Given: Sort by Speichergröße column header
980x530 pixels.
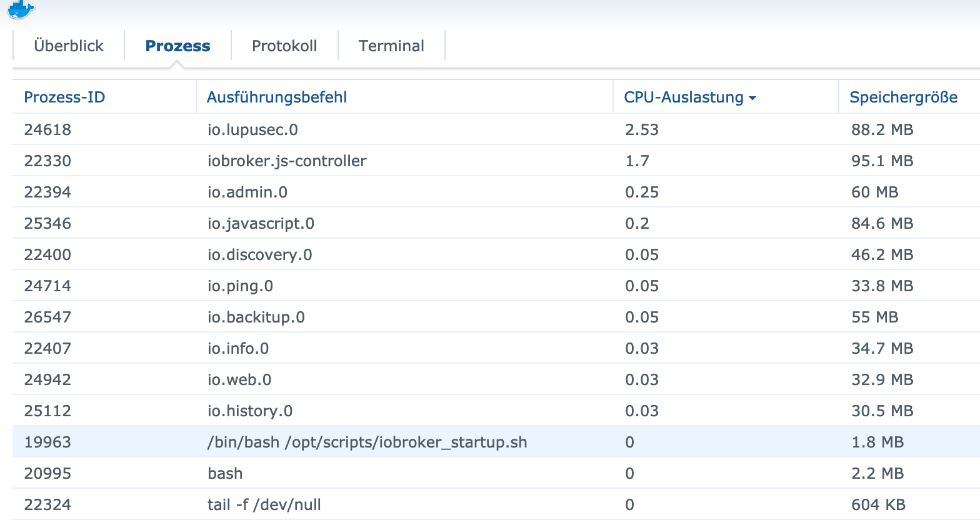Looking at the screenshot, I should coord(909,97).
